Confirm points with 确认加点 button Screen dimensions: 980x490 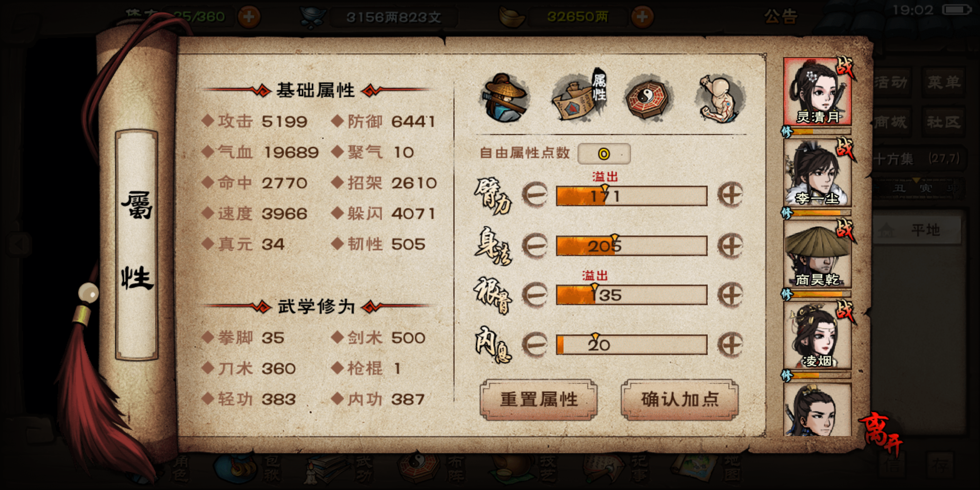[x=680, y=400]
